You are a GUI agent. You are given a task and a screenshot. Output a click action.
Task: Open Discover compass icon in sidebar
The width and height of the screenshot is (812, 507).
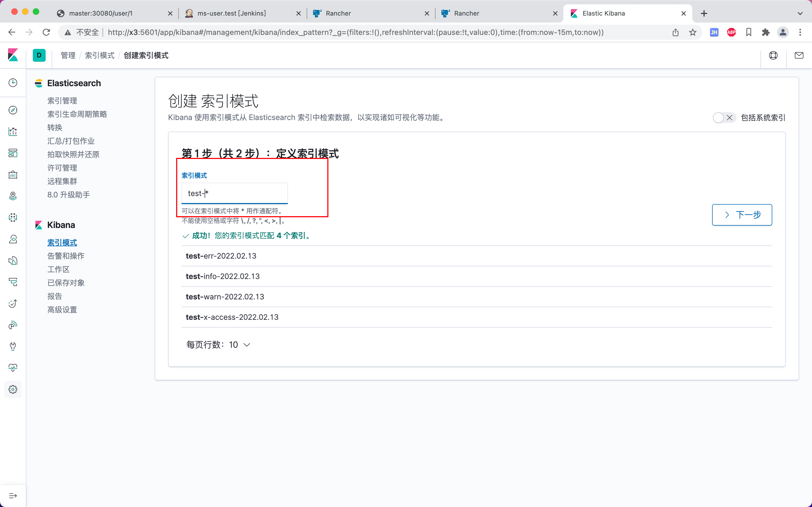click(x=13, y=110)
